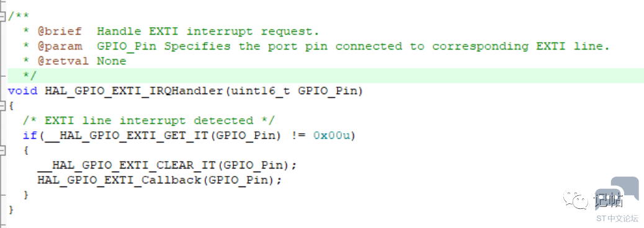Screen dimensions: 644x228
Task: Click the HAL_GPIO_EXTI_Callback function call
Action: 160,180
